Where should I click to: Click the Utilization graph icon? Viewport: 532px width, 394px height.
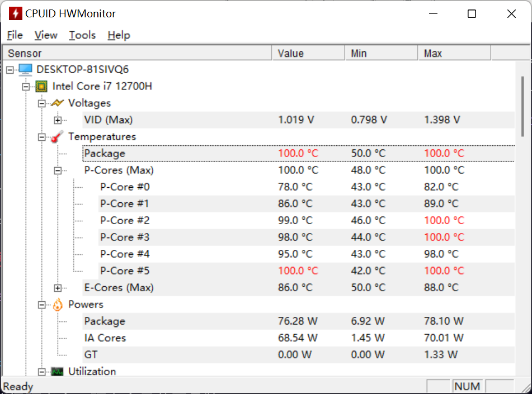[57, 372]
